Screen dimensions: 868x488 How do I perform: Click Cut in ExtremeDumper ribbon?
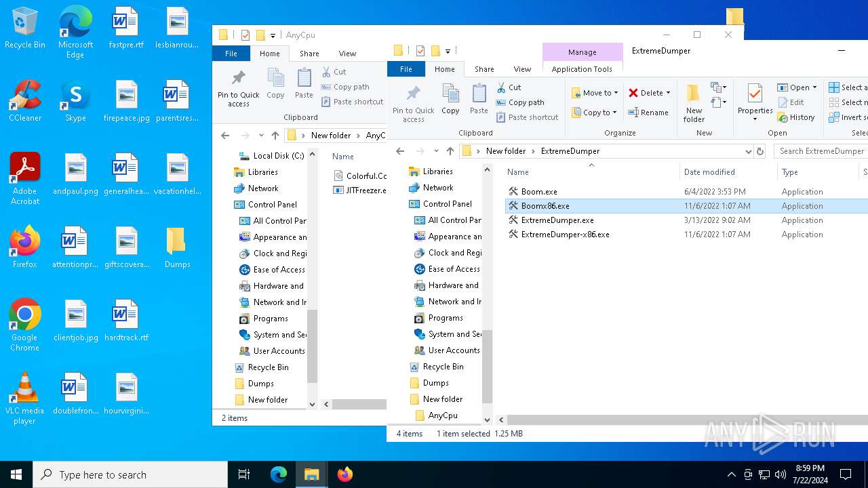point(509,87)
